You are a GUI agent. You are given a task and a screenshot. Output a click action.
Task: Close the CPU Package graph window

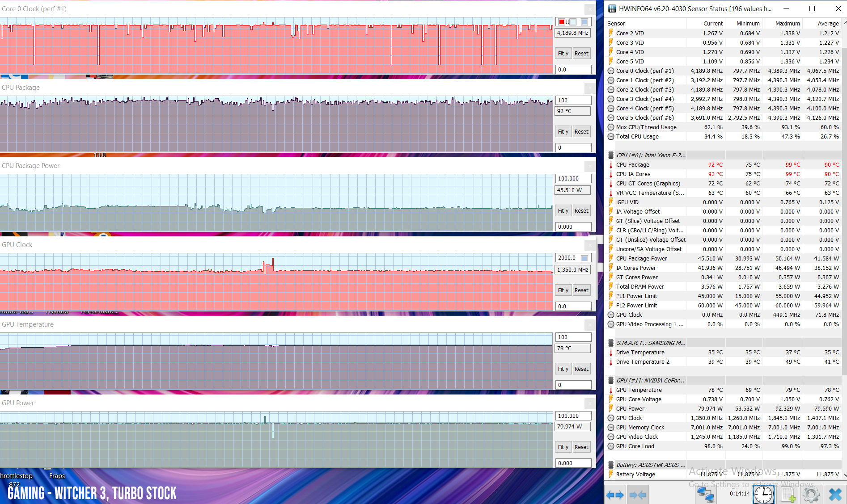click(x=590, y=88)
